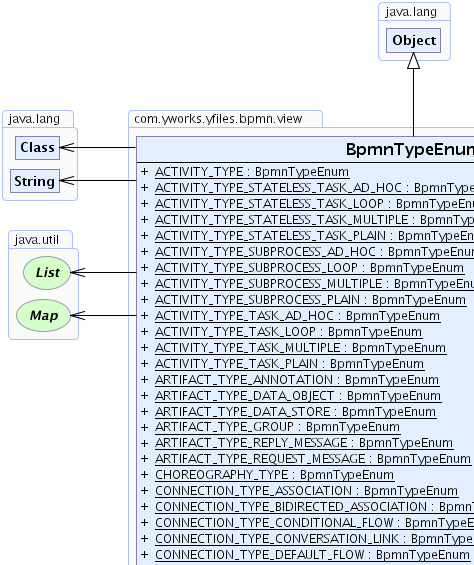Click the green Map interface ellipse

(44, 316)
